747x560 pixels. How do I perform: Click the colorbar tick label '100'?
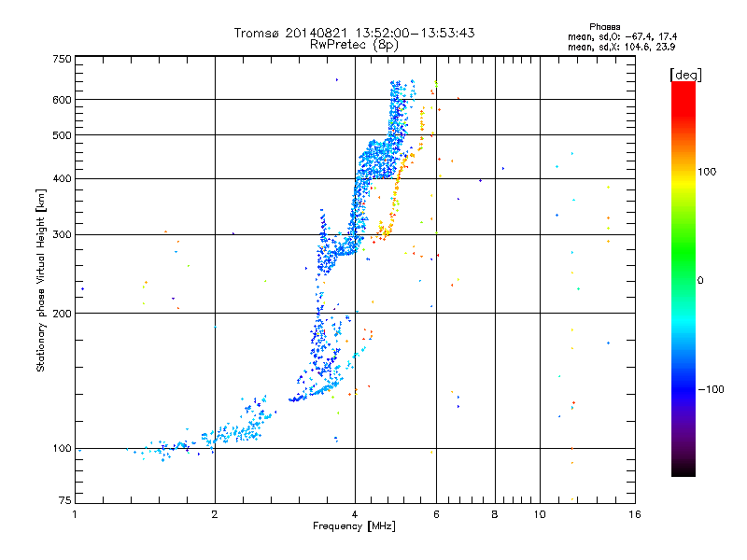pyautogui.click(x=707, y=172)
